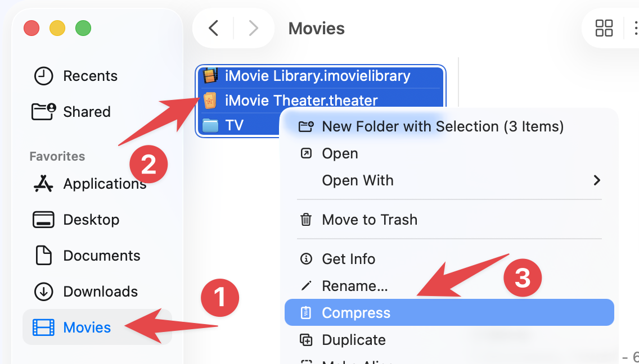639x364 pixels.
Task: Open the Desktop sidebar location
Action: click(x=91, y=220)
